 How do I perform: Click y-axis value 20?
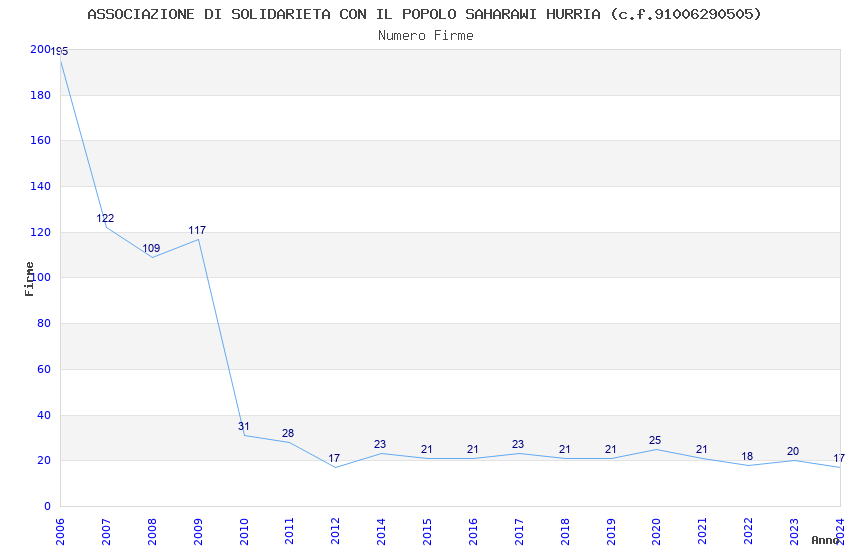click(x=44, y=461)
